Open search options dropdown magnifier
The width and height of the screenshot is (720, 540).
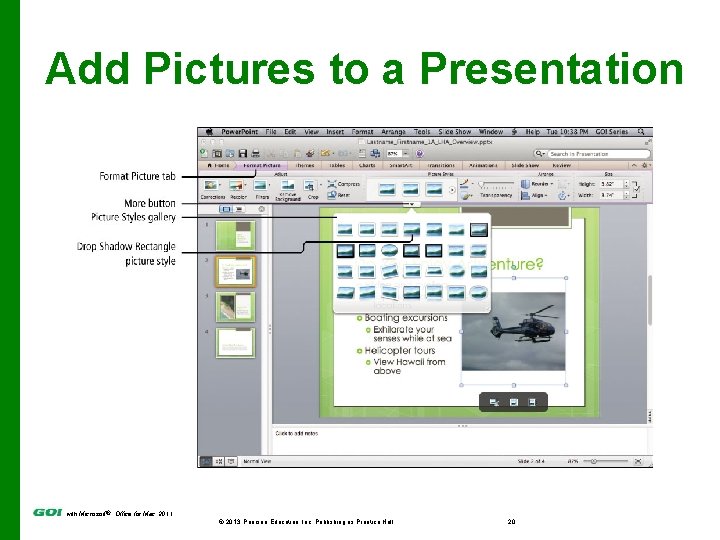click(540, 153)
